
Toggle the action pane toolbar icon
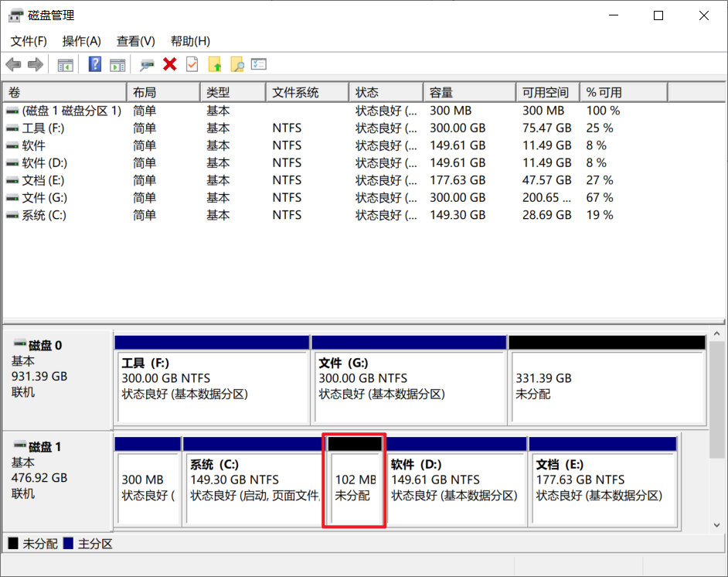(x=117, y=65)
